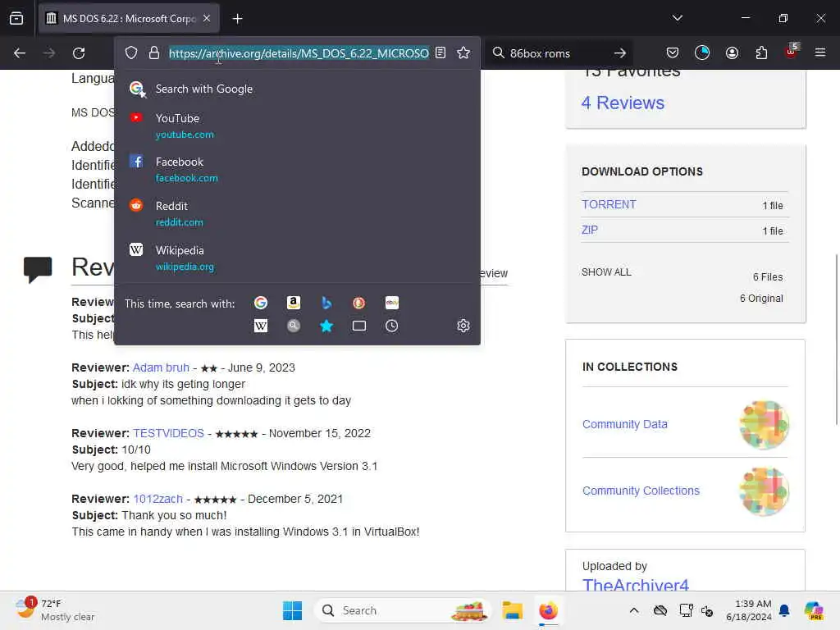Search open tabs using the tab icon
Viewport: 840px width, 630px height.
(x=359, y=326)
